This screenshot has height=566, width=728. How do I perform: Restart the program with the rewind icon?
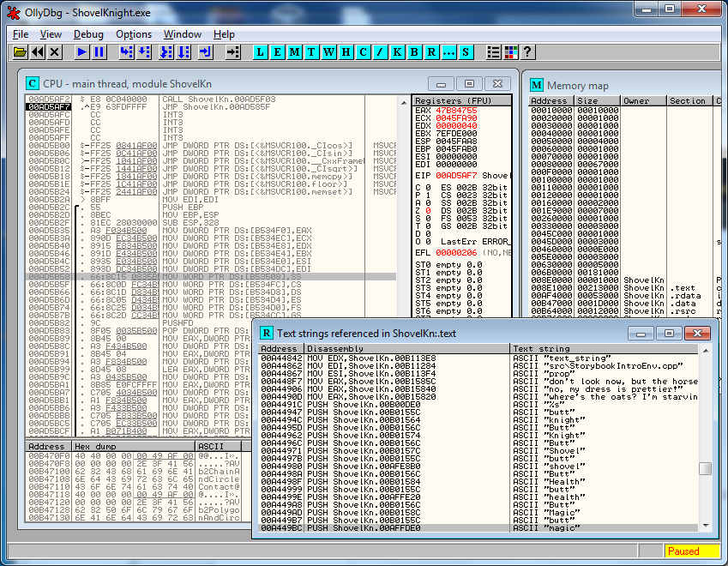point(38,52)
